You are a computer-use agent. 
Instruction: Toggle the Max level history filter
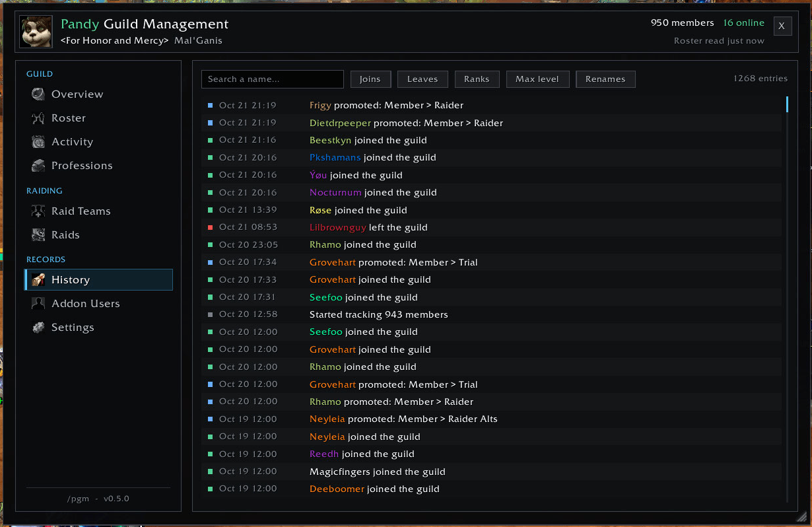point(537,79)
